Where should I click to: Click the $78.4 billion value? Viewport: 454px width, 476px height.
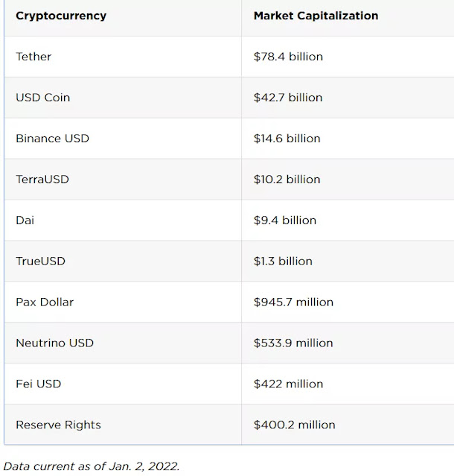pos(288,57)
